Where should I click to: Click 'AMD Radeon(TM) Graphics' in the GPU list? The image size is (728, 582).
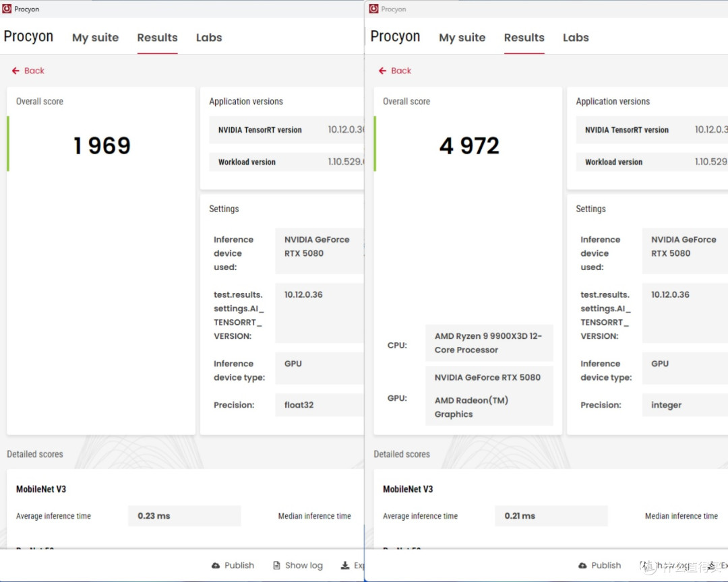click(471, 407)
